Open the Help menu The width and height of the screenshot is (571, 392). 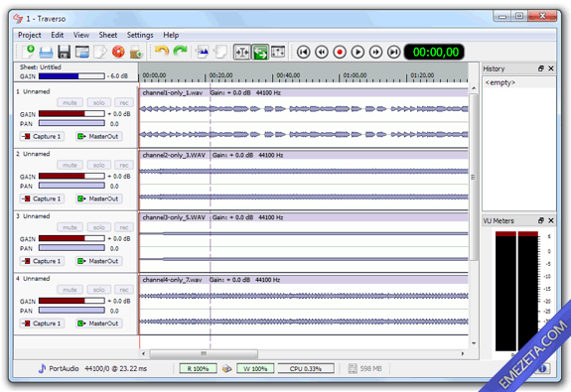click(171, 35)
